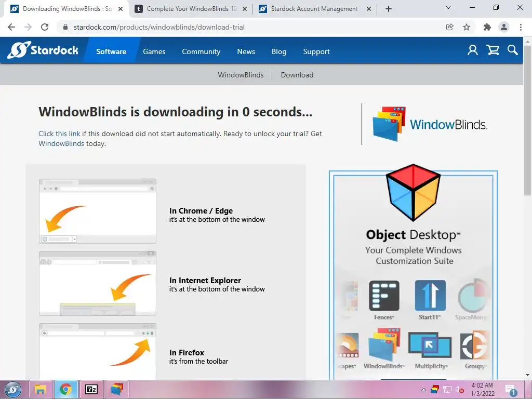Reload the page with the refresh icon

[45, 27]
